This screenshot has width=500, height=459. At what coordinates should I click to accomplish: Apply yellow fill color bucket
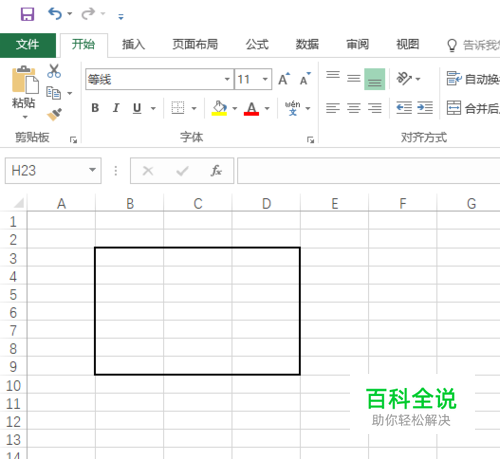219,108
